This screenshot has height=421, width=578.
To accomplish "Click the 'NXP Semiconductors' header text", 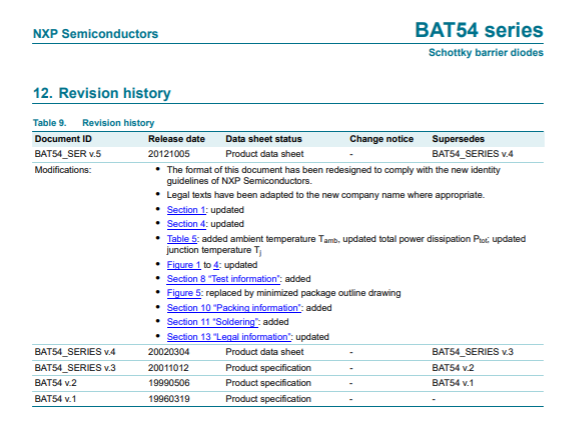I will (95, 34).
